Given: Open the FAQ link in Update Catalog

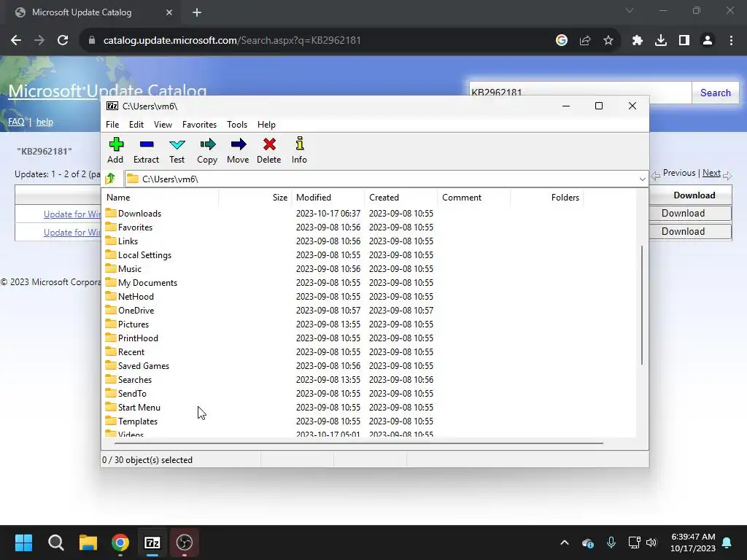Looking at the screenshot, I should (16, 122).
